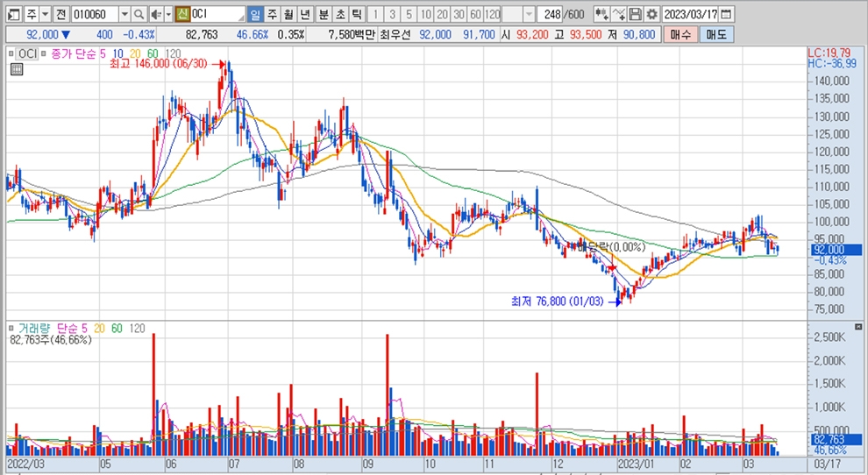Screen dimensions: 868x475
Task: Click the 종가 단순 moving average label
Action: click(75, 53)
